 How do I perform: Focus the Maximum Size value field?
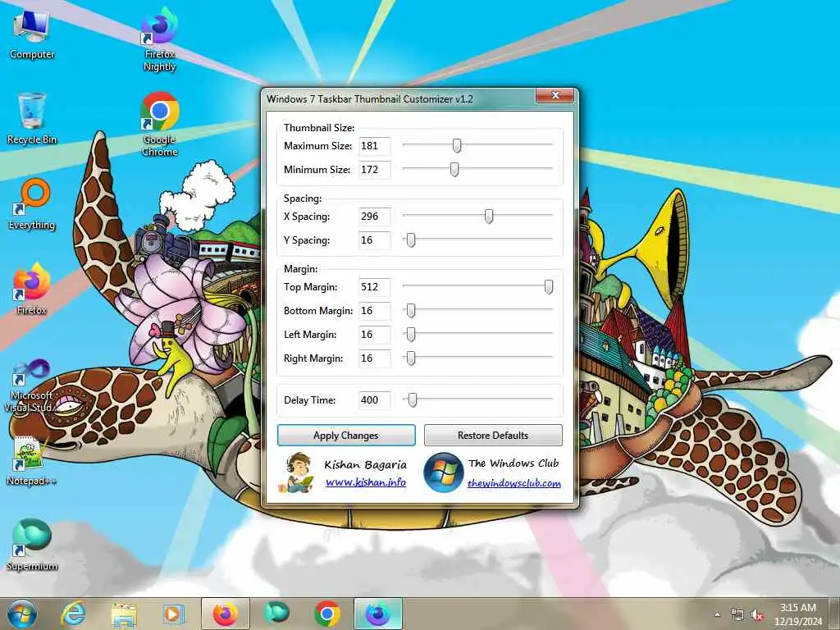[x=374, y=146]
